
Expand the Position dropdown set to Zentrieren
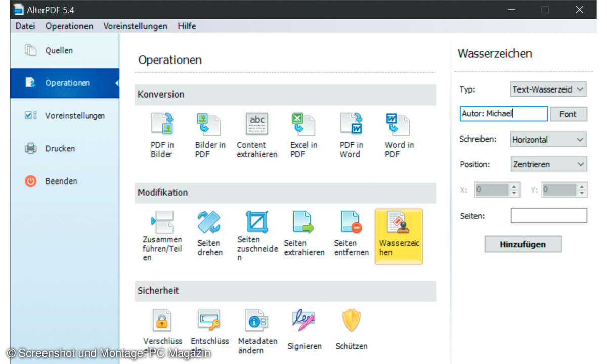(548, 164)
